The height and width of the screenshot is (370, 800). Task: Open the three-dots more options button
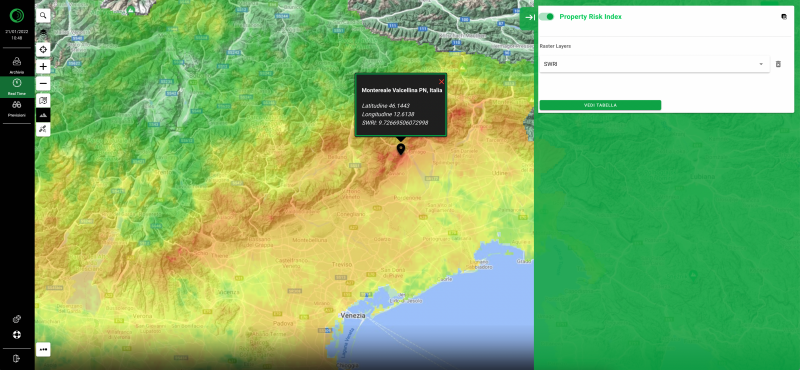pyautogui.click(x=43, y=350)
